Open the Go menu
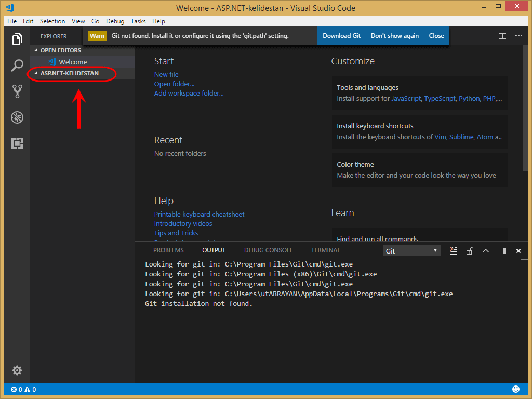The image size is (532, 399). (96, 21)
